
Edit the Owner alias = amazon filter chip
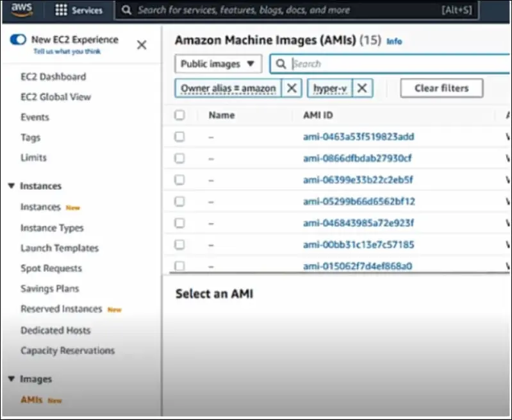click(228, 88)
